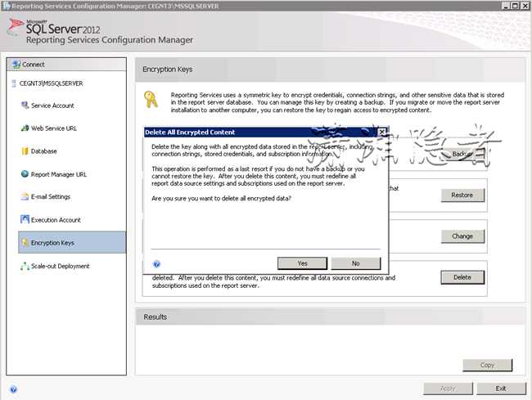Click the Results panel header
Screen dimensions: 532x400
[330, 317]
